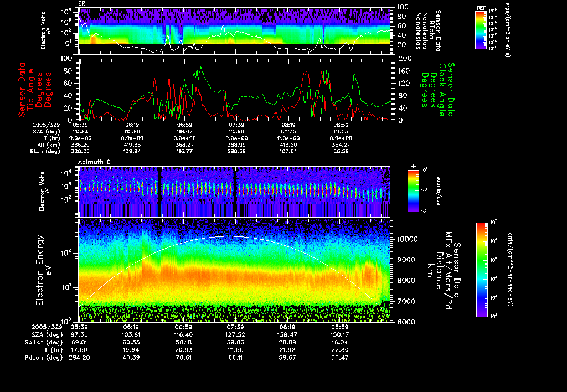Click the BTotal Nanoteslas axis label

coord(429,31)
